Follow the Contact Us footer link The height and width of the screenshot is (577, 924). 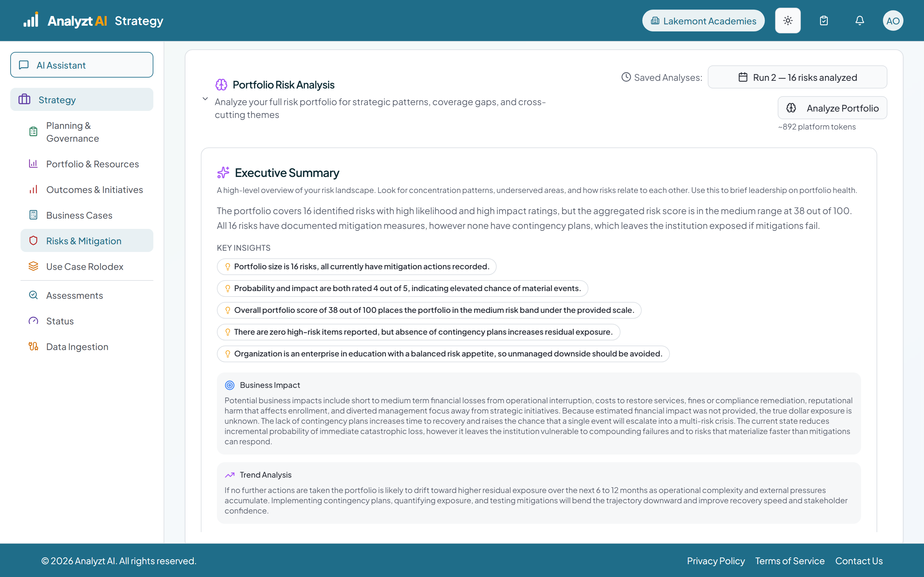(859, 561)
